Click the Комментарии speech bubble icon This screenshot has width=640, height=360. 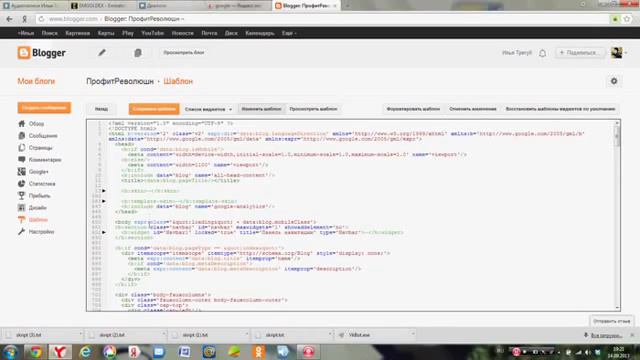point(22,160)
